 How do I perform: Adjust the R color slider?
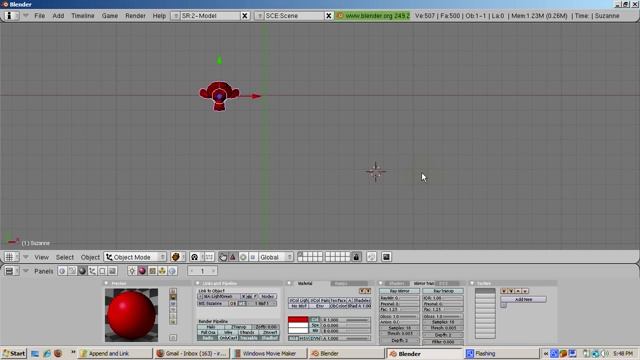click(x=346, y=320)
